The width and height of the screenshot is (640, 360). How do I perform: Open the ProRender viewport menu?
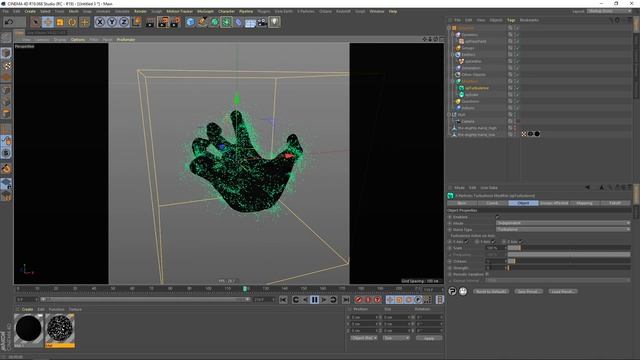click(126, 40)
